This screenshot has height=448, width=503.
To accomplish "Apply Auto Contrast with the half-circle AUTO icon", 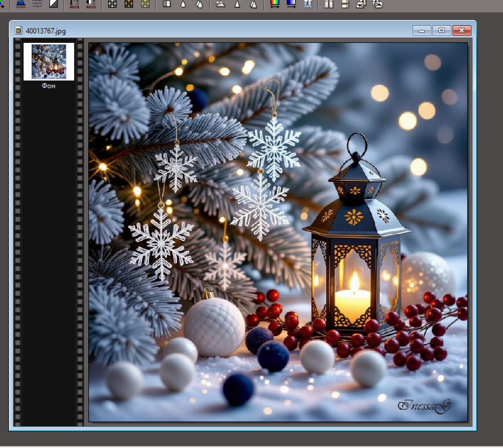I will (x=91, y=4).
